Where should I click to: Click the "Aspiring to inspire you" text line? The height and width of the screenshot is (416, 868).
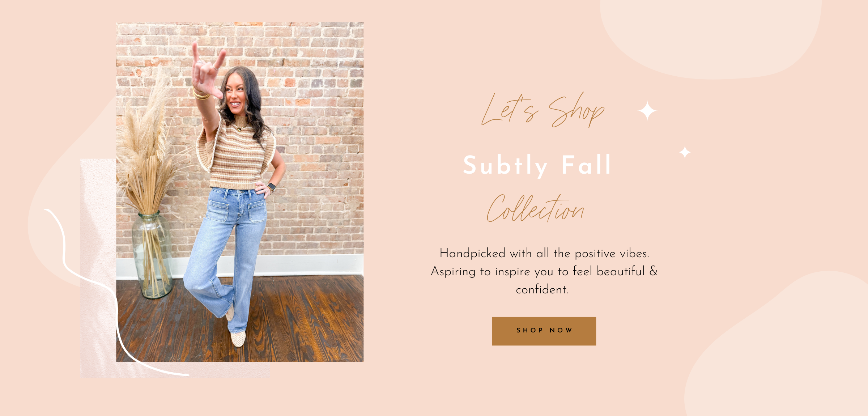544,271
